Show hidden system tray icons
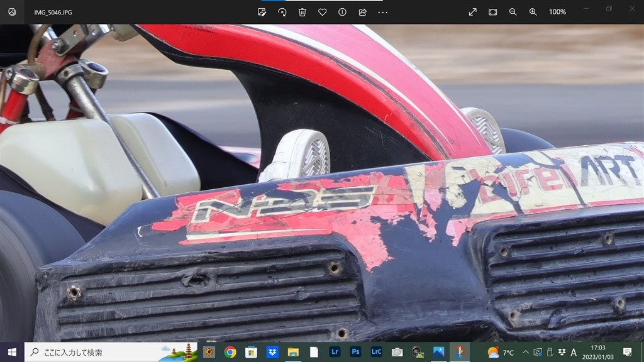Viewport: 644px width, 362px height. tap(526, 352)
